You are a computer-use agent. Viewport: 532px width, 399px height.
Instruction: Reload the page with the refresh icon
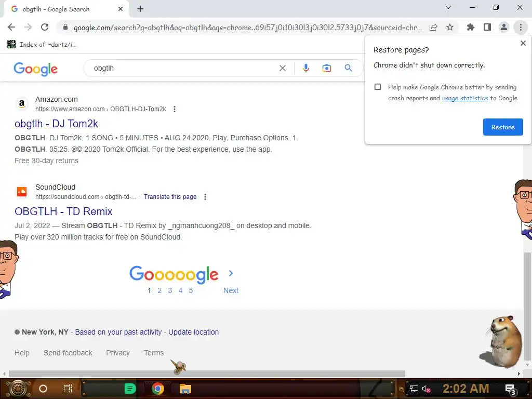[x=45, y=27]
